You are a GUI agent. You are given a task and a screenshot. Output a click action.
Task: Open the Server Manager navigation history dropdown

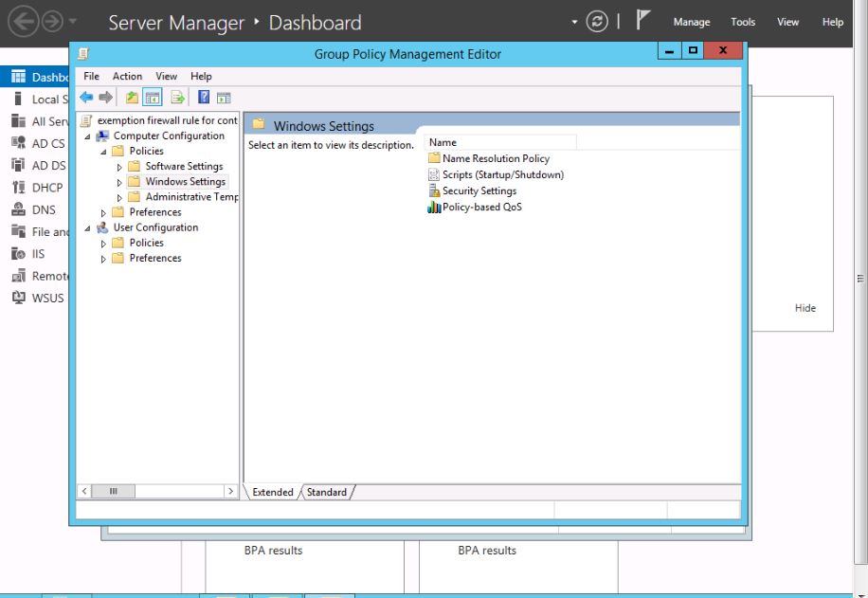[x=73, y=22]
